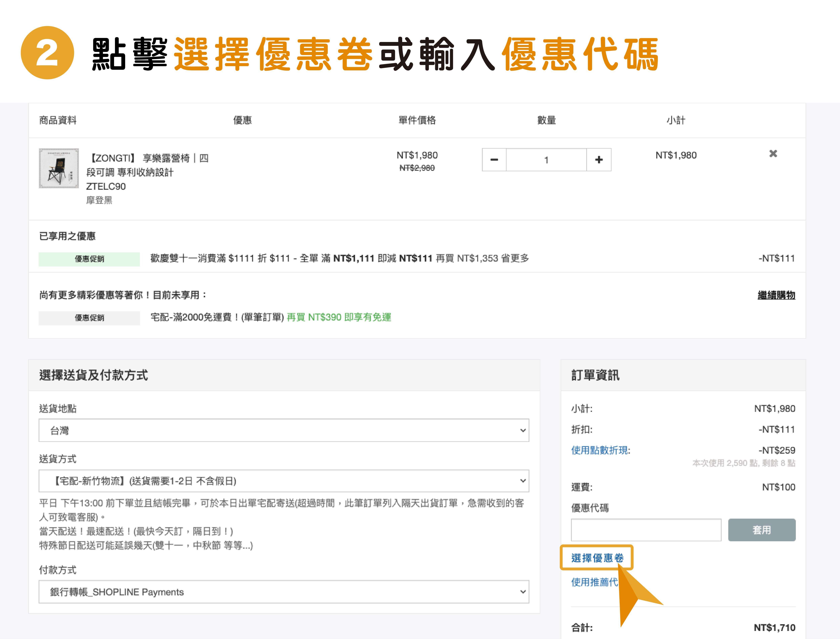Open the 送貨方式 dropdown for 宅配-新竹物流
The image size is (840, 639).
coord(284,481)
